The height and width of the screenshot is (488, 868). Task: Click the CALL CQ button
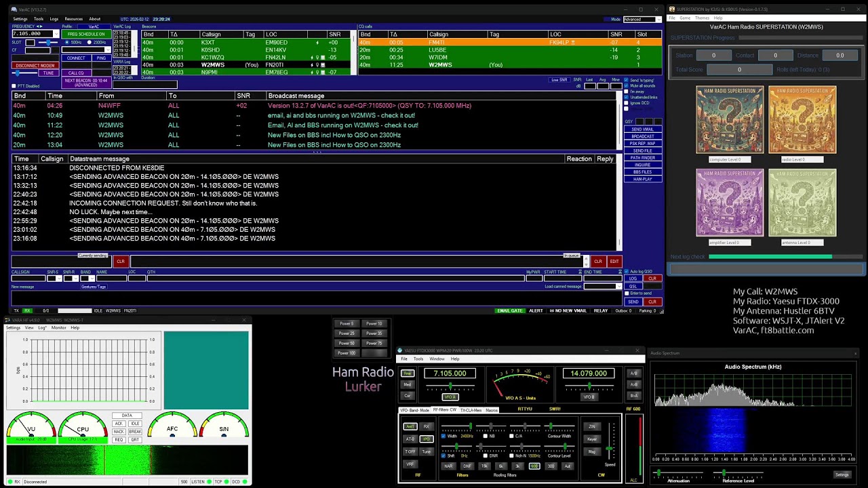click(76, 73)
